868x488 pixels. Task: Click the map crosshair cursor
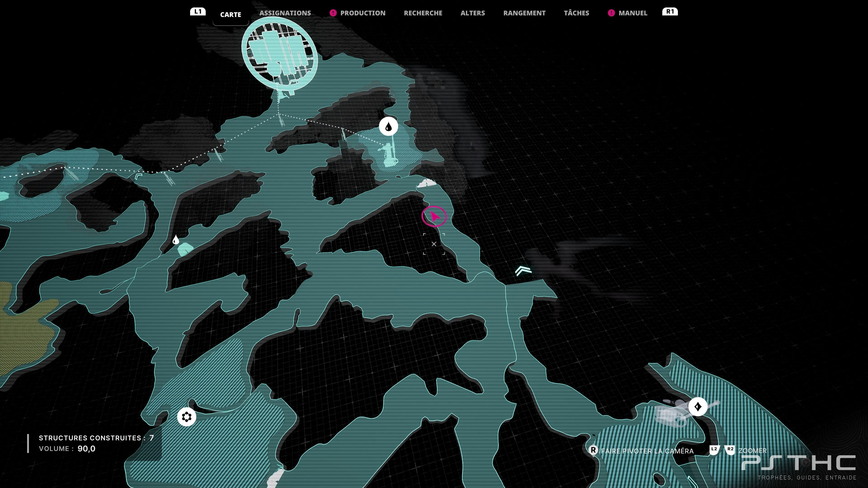pyautogui.click(x=434, y=244)
